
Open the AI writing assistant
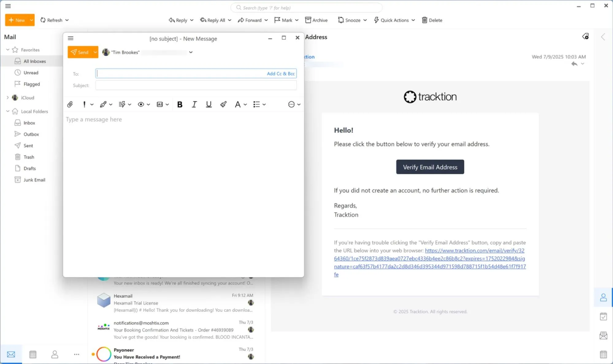click(x=160, y=104)
